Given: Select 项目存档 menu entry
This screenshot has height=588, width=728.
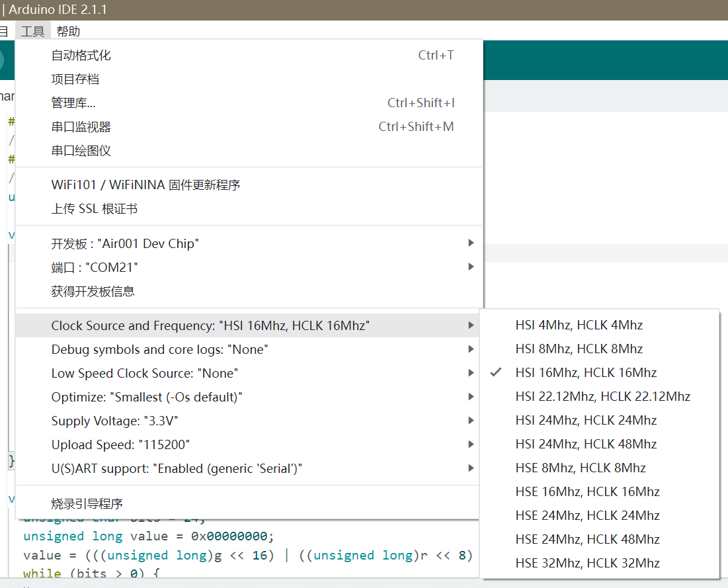Looking at the screenshot, I should pos(249,79).
